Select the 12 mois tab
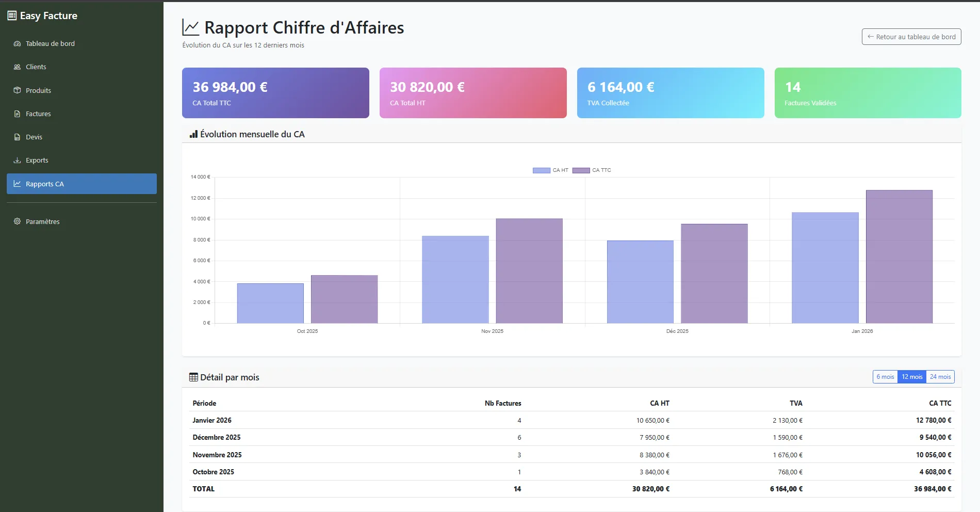Image resolution: width=980 pixels, height=512 pixels. point(912,377)
